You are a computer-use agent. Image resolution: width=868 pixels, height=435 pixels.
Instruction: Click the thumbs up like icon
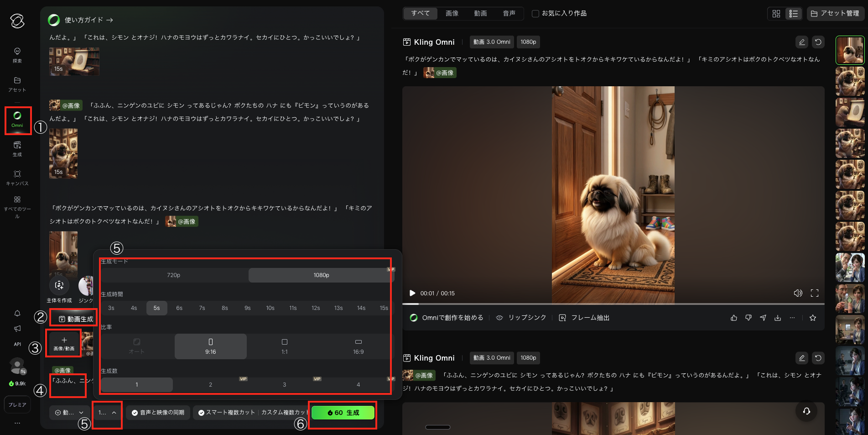[733, 318]
